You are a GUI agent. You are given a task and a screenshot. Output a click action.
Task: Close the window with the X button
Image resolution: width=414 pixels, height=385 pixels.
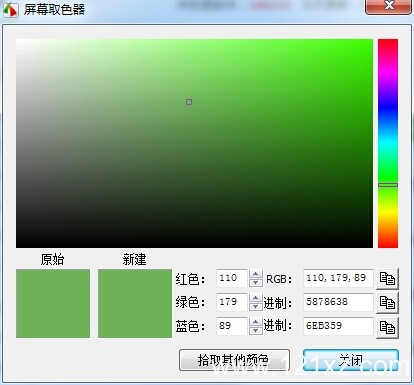click(x=388, y=6)
